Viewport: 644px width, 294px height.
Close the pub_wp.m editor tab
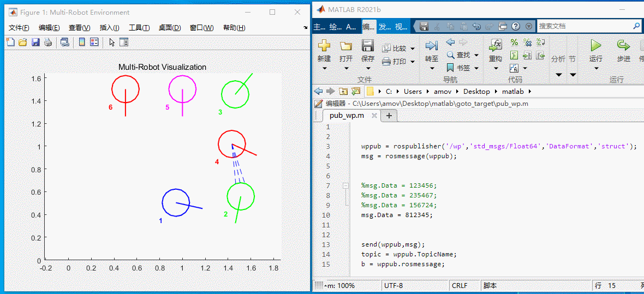(374, 116)
